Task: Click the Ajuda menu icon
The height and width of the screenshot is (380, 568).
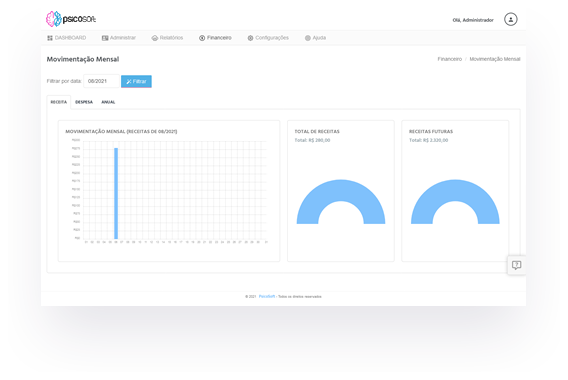Action: 308,38
